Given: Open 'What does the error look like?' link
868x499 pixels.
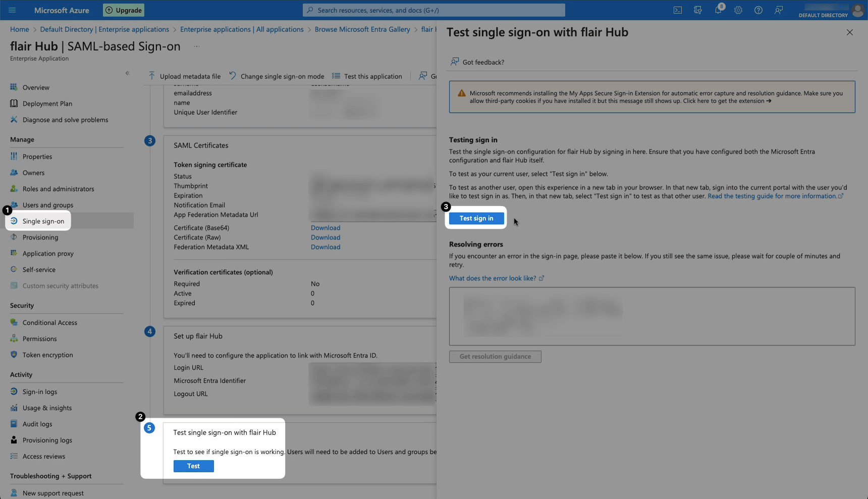Looking at the screenshot, I should click(x=497, y=278).
